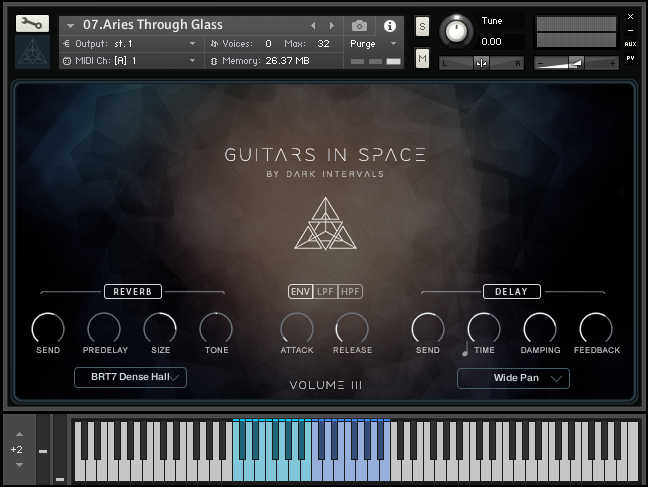648x487 pixels.
Task: Toggle the AUX sends panel
Action: (x=630, y=44)
